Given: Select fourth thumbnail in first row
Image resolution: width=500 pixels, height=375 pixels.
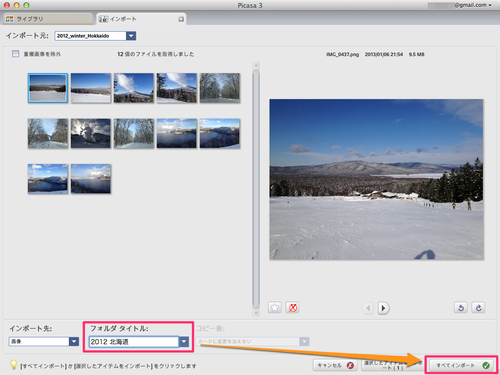Looking at the screenshot, I should 177,88.
